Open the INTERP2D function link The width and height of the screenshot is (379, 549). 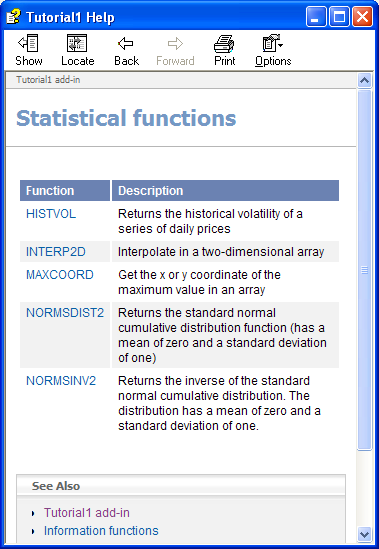click(x=56, y=251)
